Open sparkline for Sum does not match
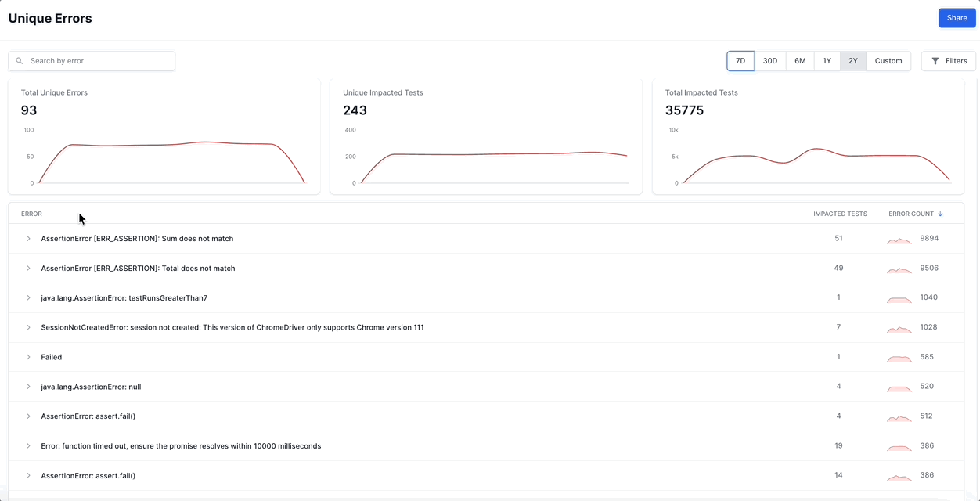This screenshot has height=501, width=980. 899,240
